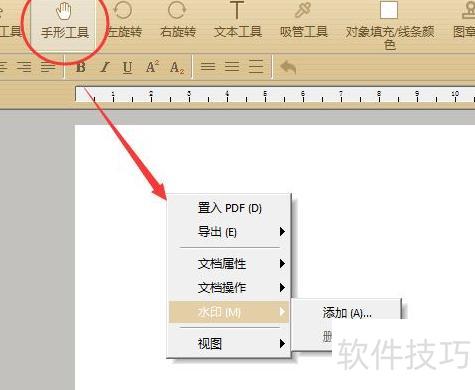
Task: Apply subscript A₂ formatting
Action: pos(177,68)
